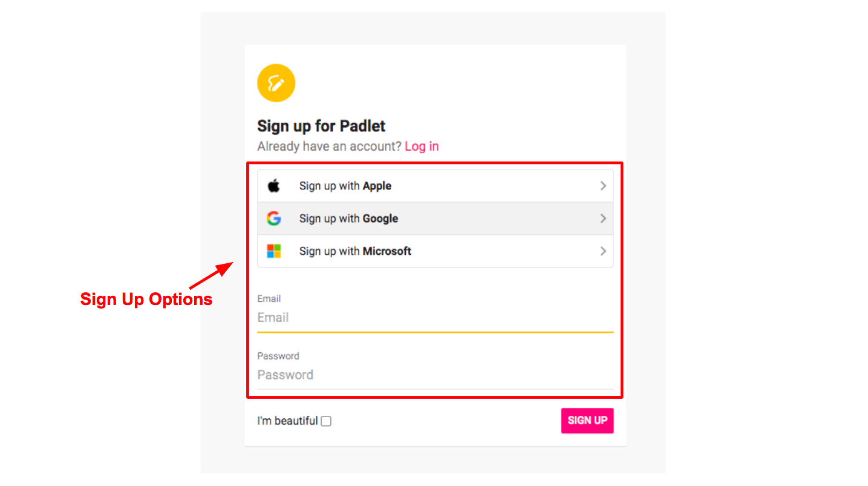The image size is (868, 486).
Task: Click the Email field label
Action: pyautogui.click(x=269, y=298)
